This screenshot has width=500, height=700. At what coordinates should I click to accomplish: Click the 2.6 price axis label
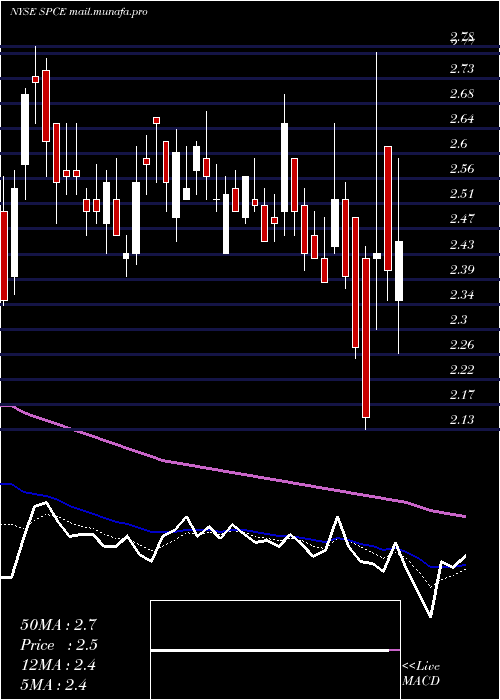click(x=459, y=144)
